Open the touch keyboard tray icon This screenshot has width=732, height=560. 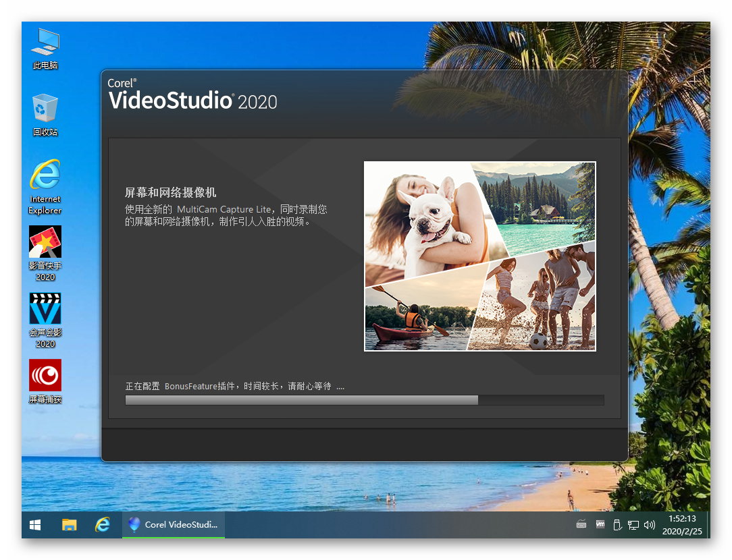pyautogui.click(x=582, y=525)
